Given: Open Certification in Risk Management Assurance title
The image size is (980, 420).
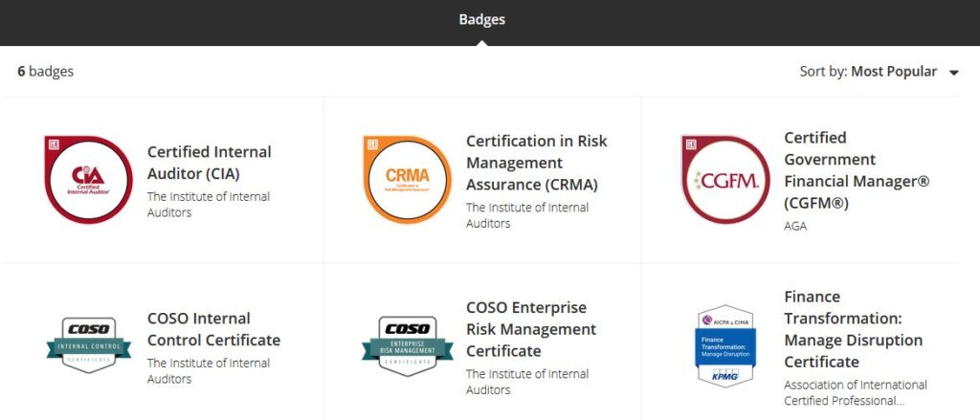Looking at the screenshot, I should (536, 163).
